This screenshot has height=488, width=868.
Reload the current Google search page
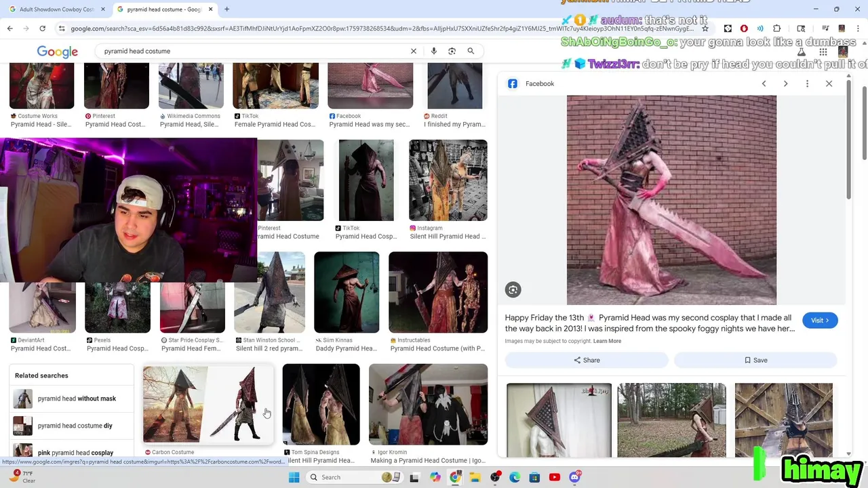tap(42, 28)
